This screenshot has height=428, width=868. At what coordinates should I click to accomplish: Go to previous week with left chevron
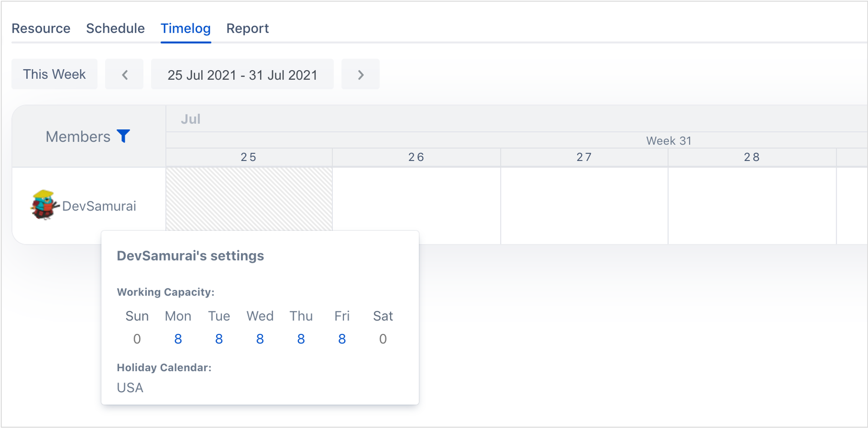(x=124, y=74)
